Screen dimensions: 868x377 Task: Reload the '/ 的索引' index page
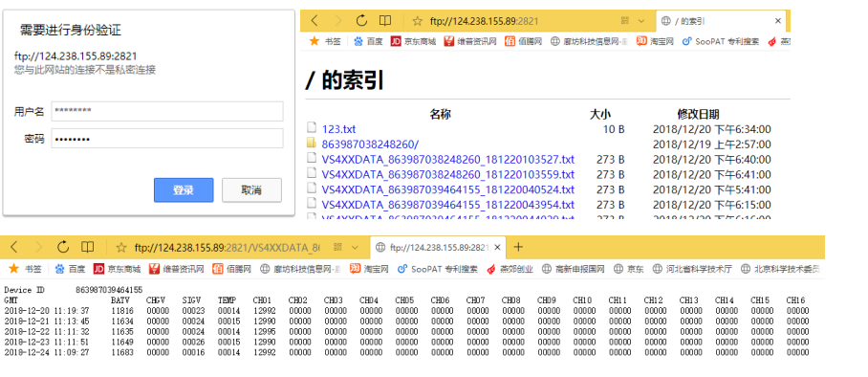tap(362, 21)
